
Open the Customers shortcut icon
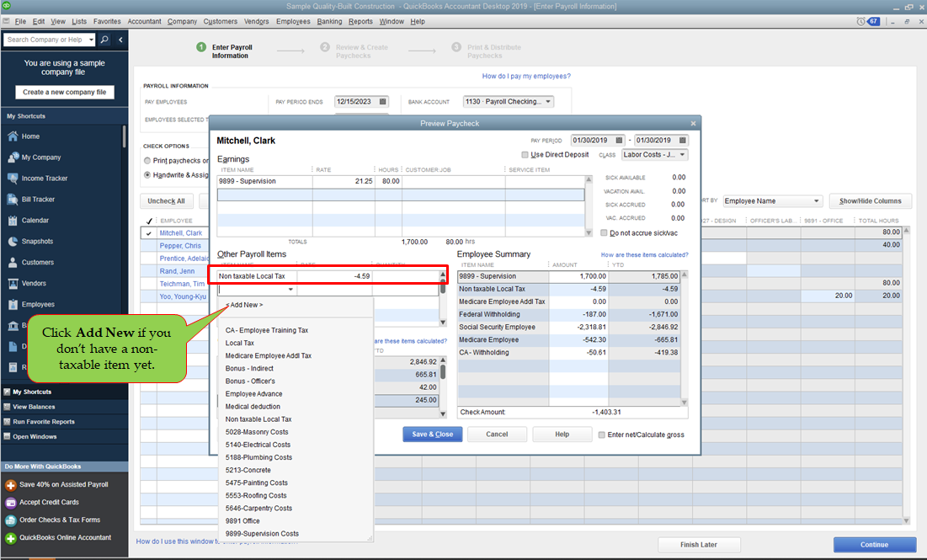click(13, 262)
